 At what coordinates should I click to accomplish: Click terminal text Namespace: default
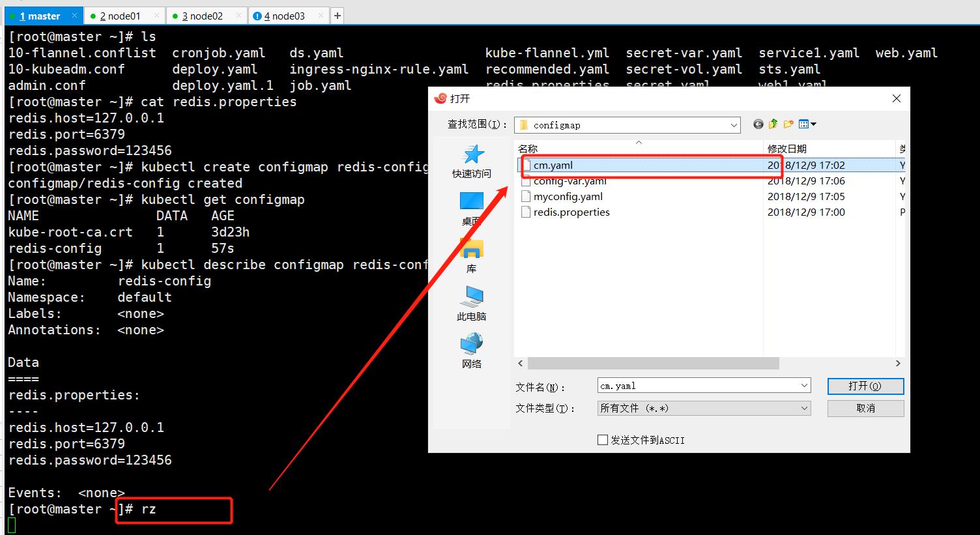coord(90,297)
